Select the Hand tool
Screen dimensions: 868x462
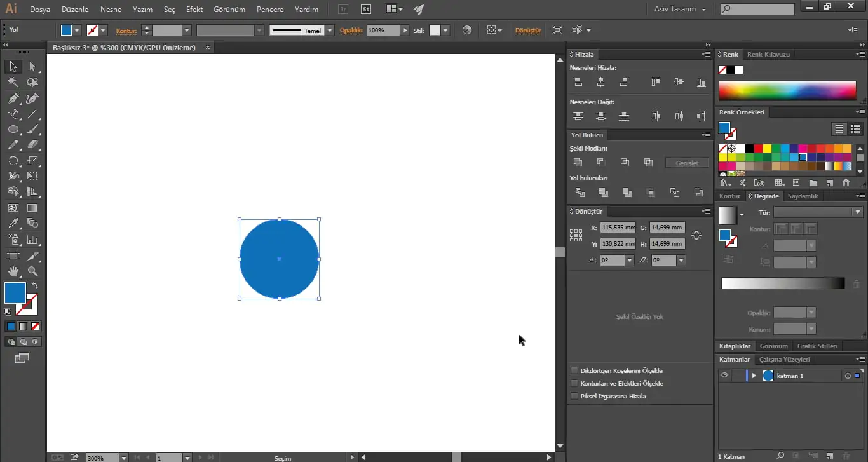point(13,270)
